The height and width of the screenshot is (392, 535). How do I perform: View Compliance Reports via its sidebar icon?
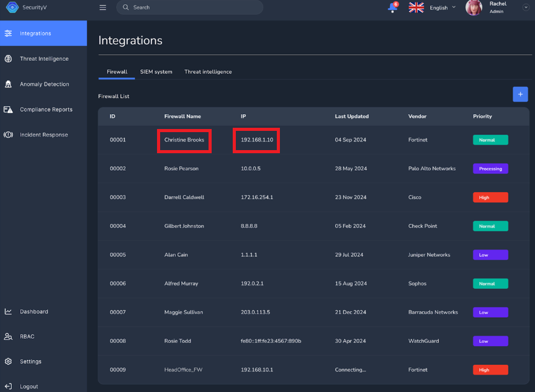click(7, 109)
